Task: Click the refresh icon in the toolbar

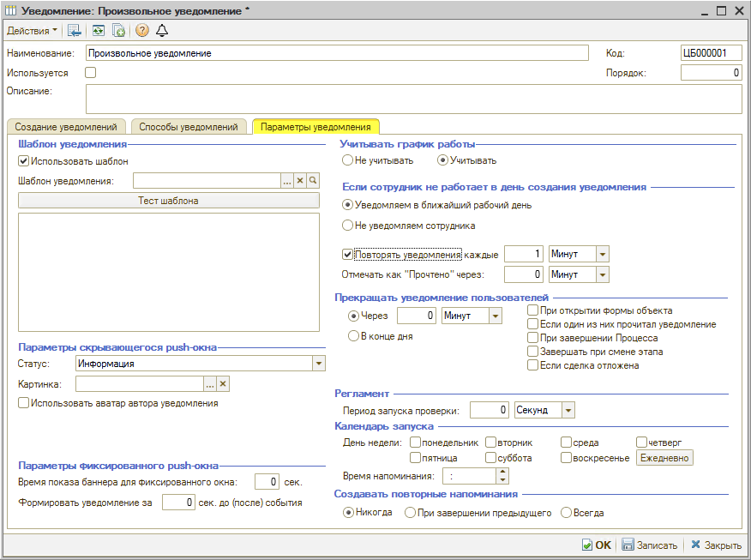Action: pos(99,31)
